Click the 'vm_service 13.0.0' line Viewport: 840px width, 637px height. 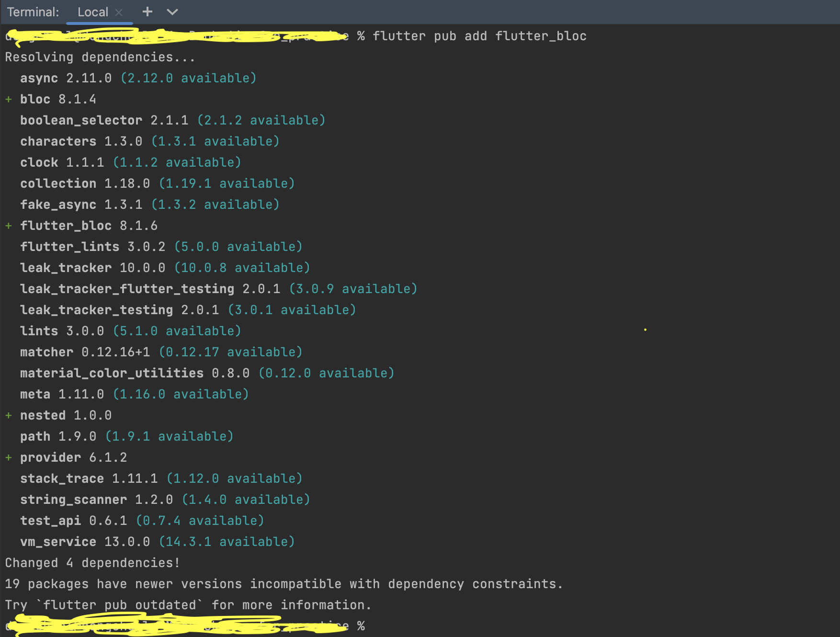coord(158,542)
